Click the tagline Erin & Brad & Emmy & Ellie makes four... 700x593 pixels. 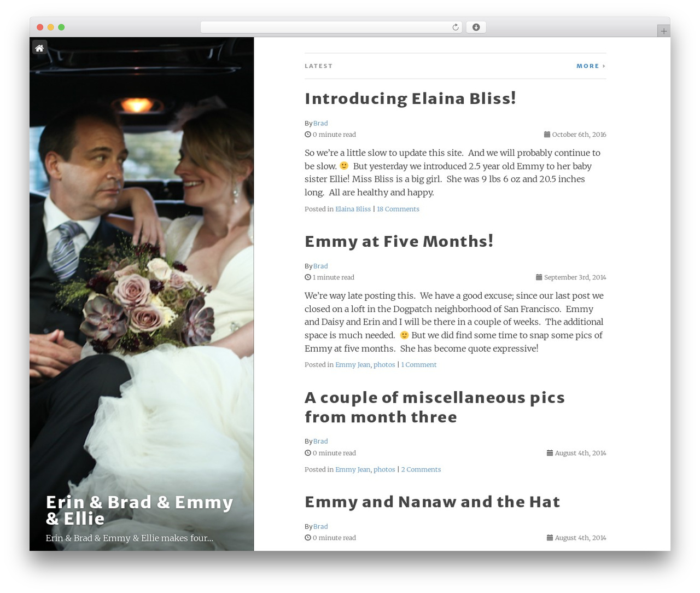(x=130, y=538)
